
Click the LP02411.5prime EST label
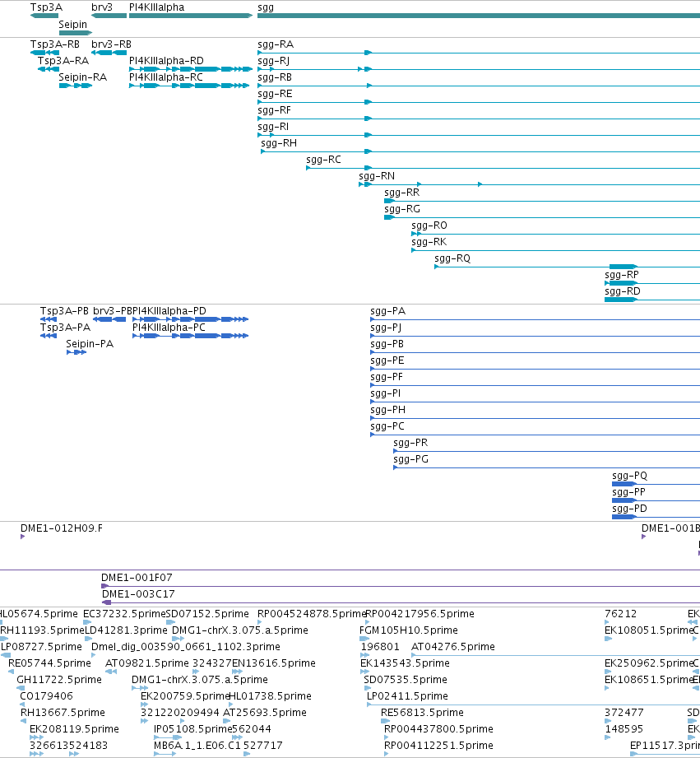pyautogui.click(x=407, y=695)
